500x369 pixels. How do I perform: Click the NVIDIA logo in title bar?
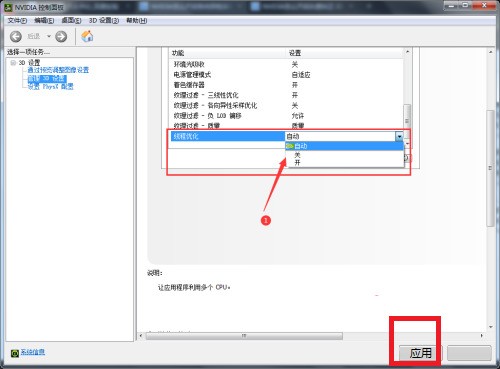(8, 7)
